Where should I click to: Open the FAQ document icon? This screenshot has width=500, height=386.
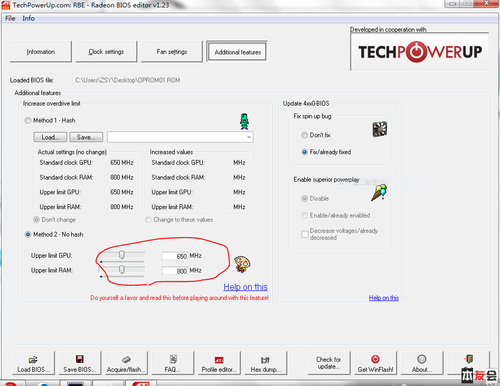[x=173, y=359]
